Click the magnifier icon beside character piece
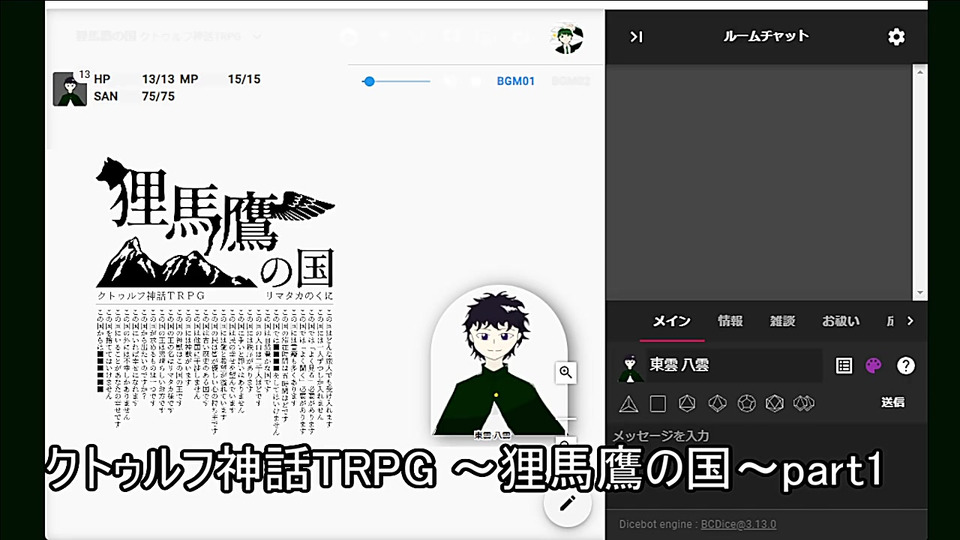 565,372
